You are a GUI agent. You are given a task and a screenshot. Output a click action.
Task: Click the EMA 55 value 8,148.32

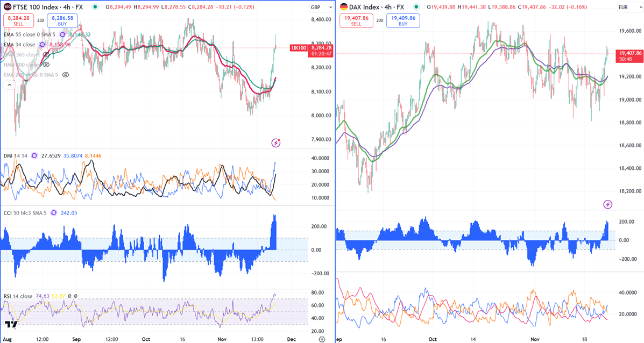[79, 35]
